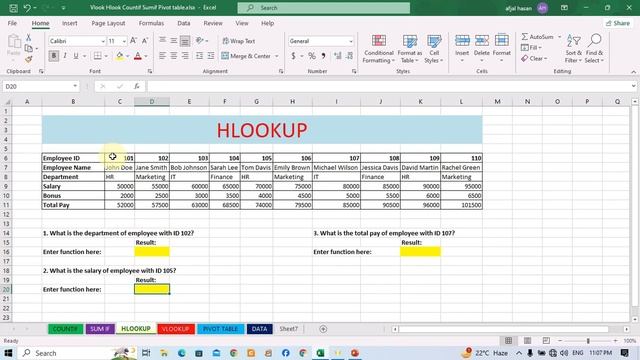
Task: Open Format as Table
Action: click(409, 49)
